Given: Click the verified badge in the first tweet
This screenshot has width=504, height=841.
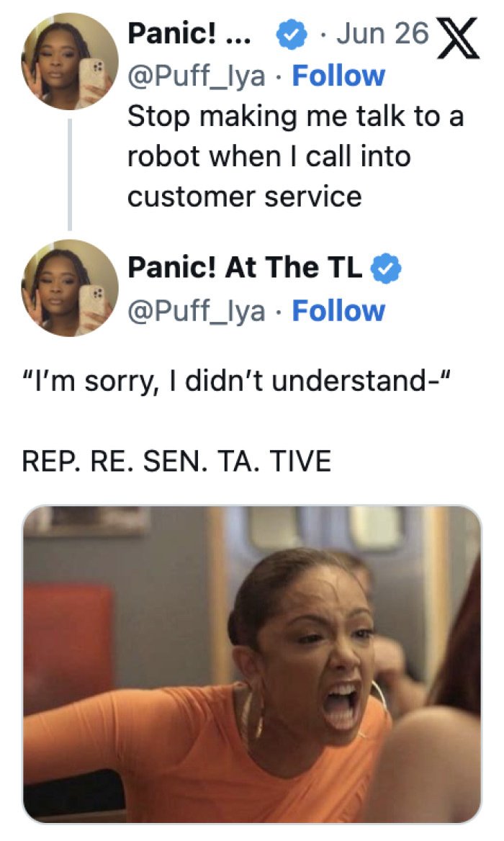Looking at the screenshot, I should click(x=291, y=35).
